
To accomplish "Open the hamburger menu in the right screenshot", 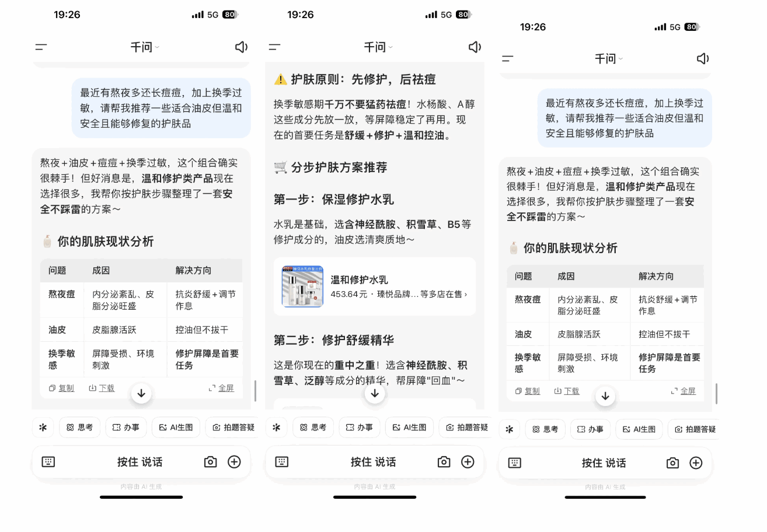I will [x=508, y=58].
